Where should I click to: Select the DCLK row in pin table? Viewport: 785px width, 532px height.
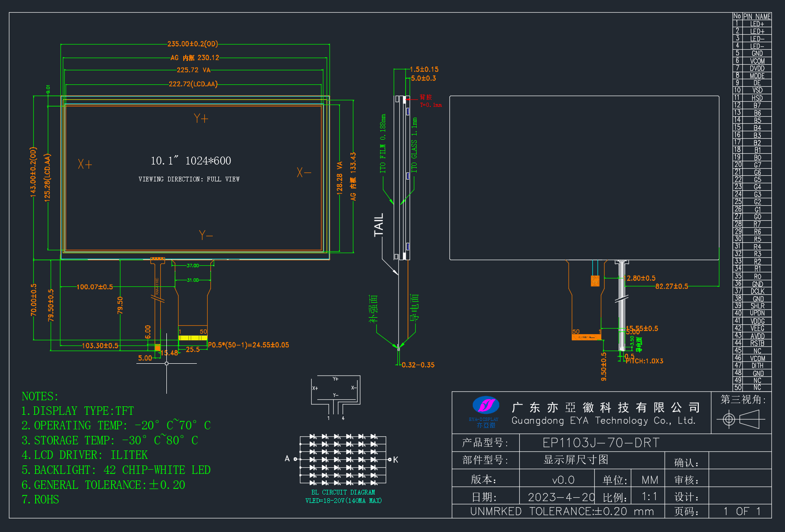[752, 291]
